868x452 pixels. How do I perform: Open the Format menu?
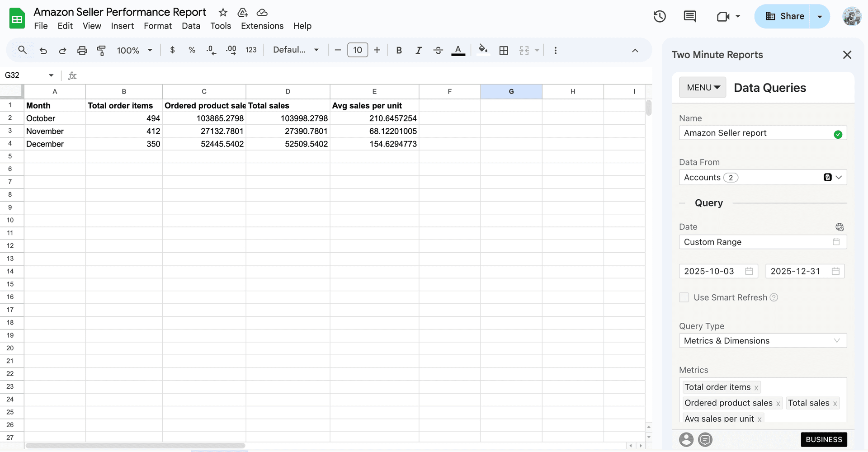(x=157, y=26)
